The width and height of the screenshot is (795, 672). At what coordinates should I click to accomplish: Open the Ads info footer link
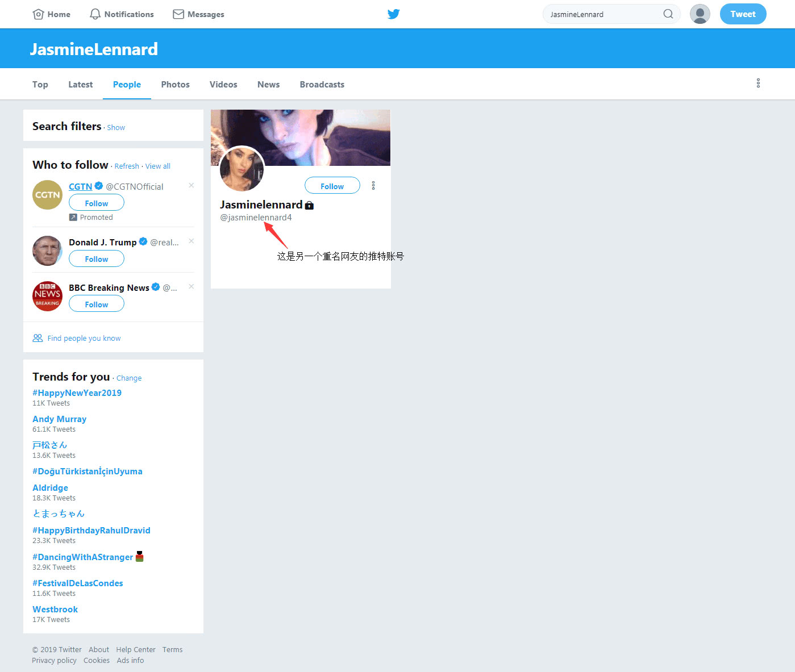(130, 661)
